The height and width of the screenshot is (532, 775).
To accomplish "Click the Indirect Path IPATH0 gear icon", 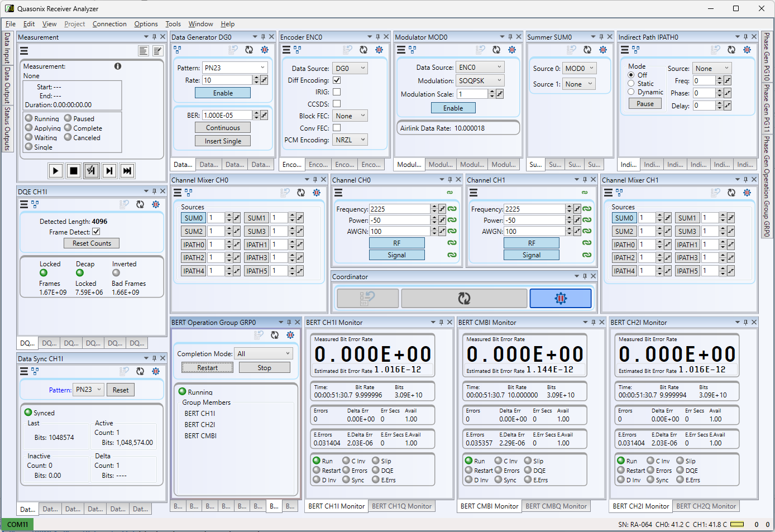I will pyautogui.click(x=747, y=50).
